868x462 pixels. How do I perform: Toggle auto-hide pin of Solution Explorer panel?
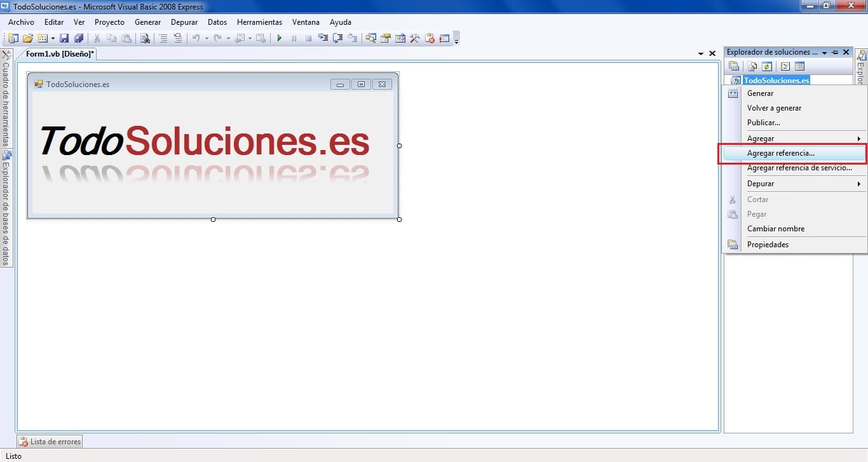[x=835, y=52]
